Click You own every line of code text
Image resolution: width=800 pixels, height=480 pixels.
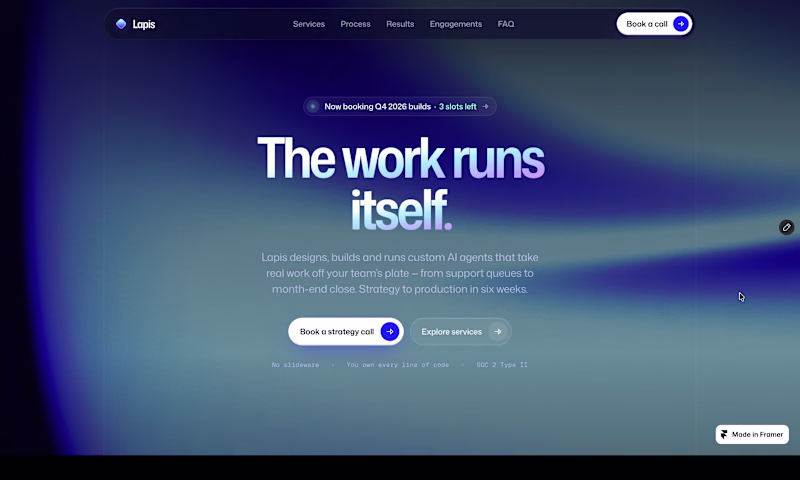398,365
